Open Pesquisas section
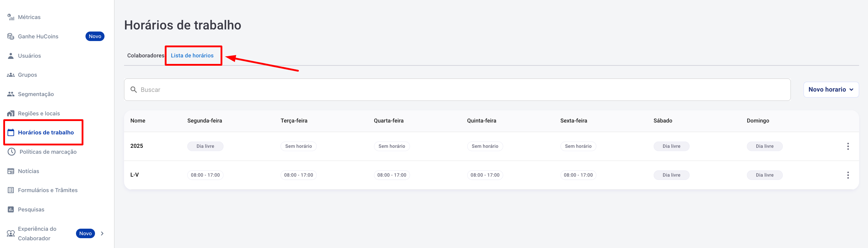The height and width of the screenshot is (248, 868). point(31,210)
